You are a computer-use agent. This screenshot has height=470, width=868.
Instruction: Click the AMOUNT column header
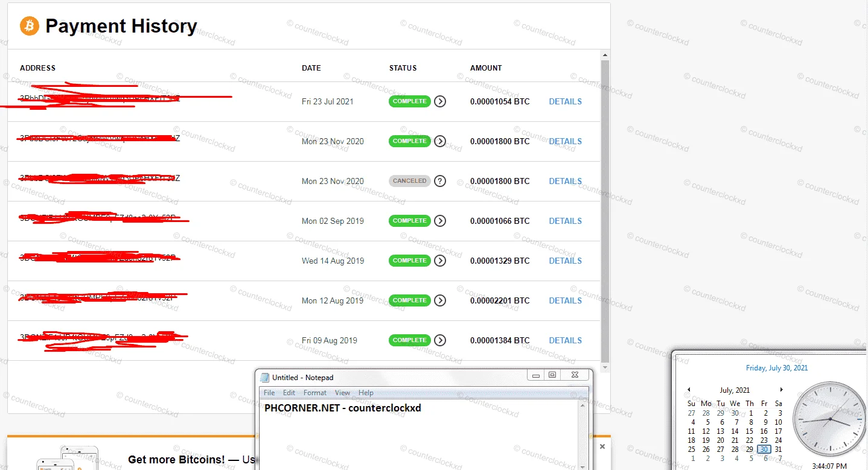[486, 68]
